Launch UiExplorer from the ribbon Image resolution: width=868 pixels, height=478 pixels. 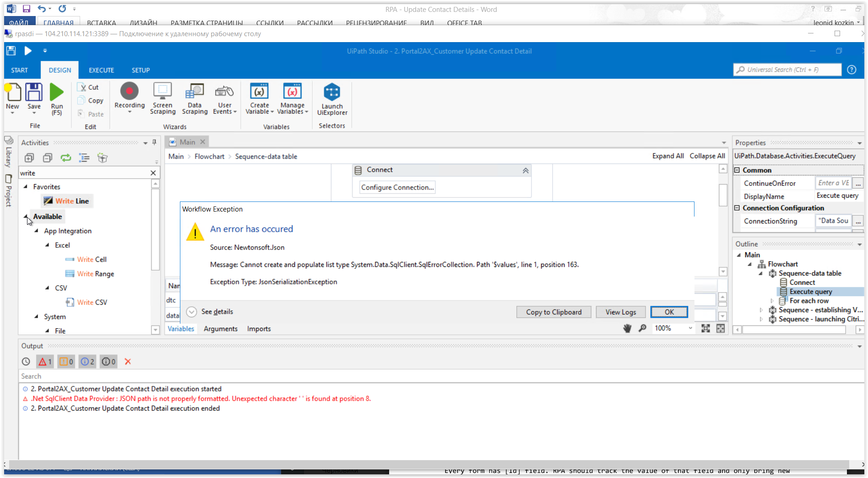[x=332, y=99]
